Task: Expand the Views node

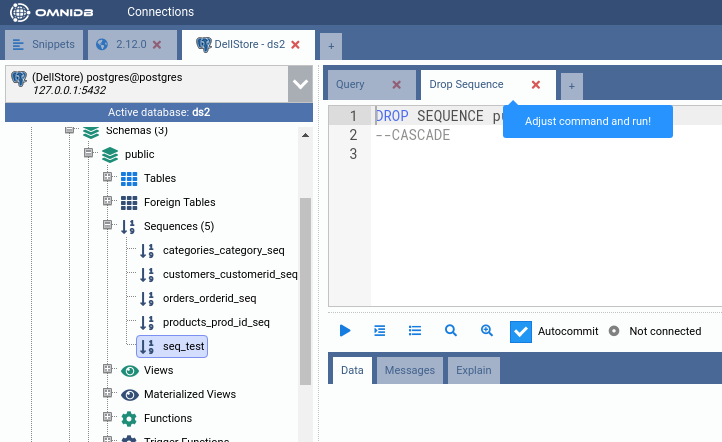Action: (x=108, y=369)
